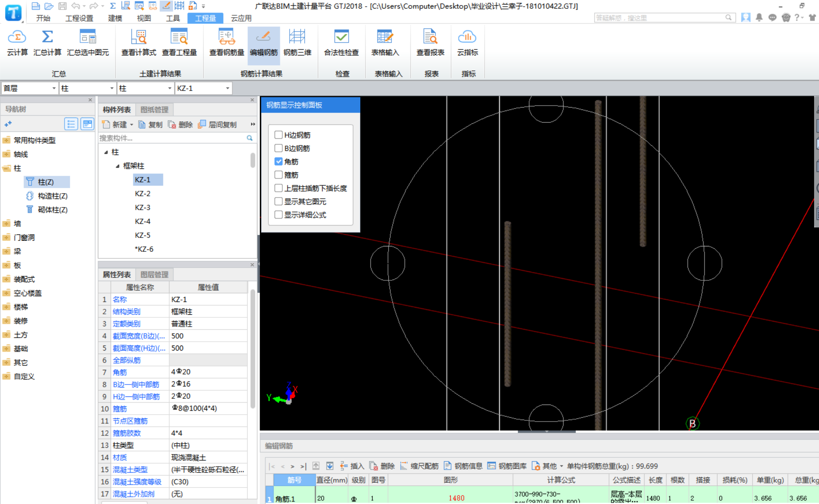Image resolution: width=819 pixels, height=504 pixels.
Task: Open the 视图 ribbon tab
Action: tap(144, 18)
